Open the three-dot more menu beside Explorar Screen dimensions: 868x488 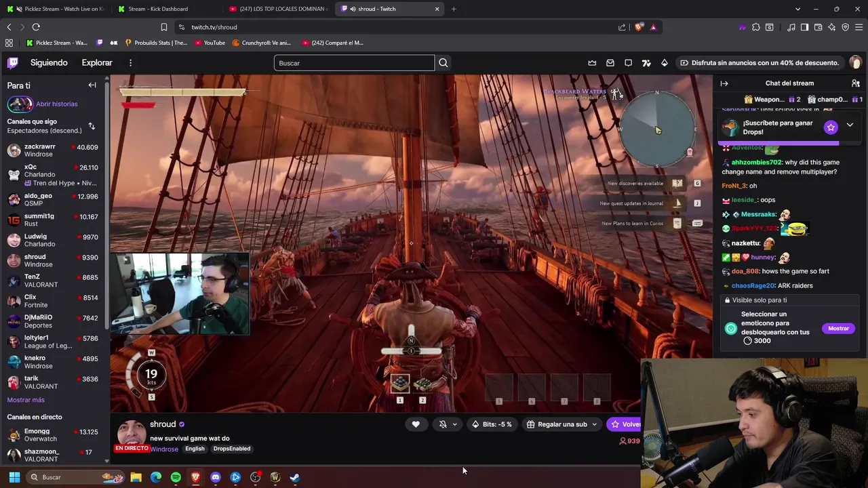[x=130, y=63]
